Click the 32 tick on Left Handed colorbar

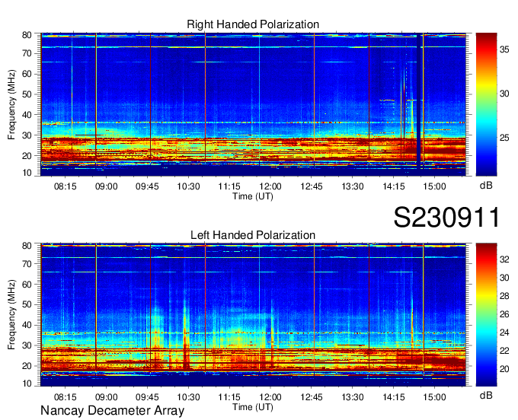pyautogui.click(x=504, y=259)
